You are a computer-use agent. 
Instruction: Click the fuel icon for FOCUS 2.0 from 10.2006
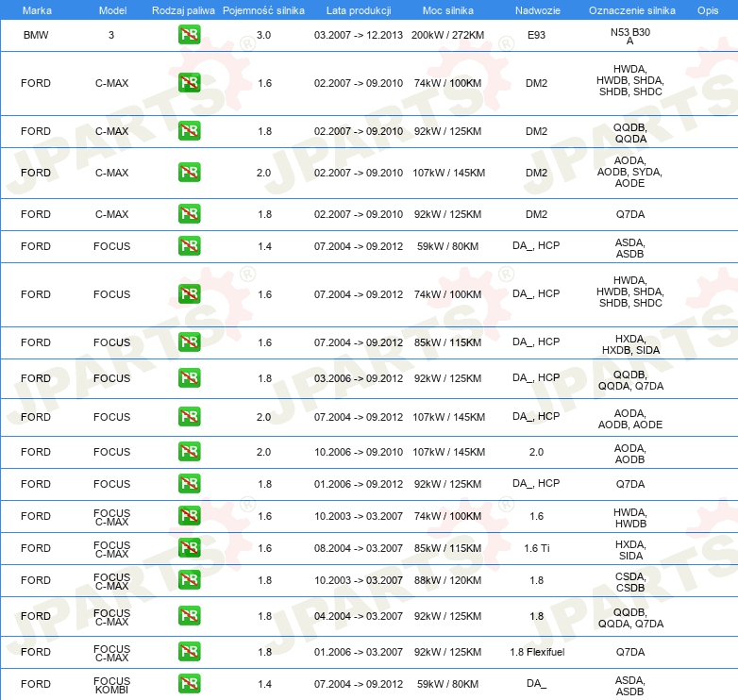[189, 451]
